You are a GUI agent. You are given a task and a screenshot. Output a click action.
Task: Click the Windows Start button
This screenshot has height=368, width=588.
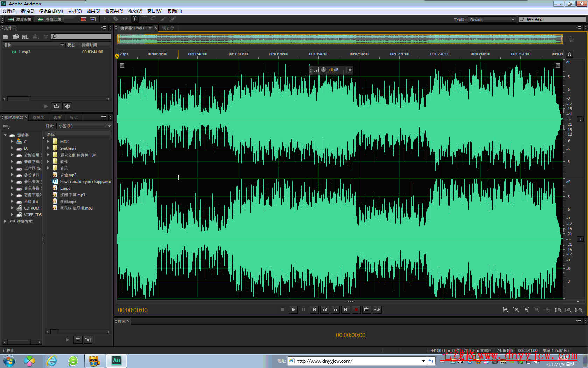point(9,361)
